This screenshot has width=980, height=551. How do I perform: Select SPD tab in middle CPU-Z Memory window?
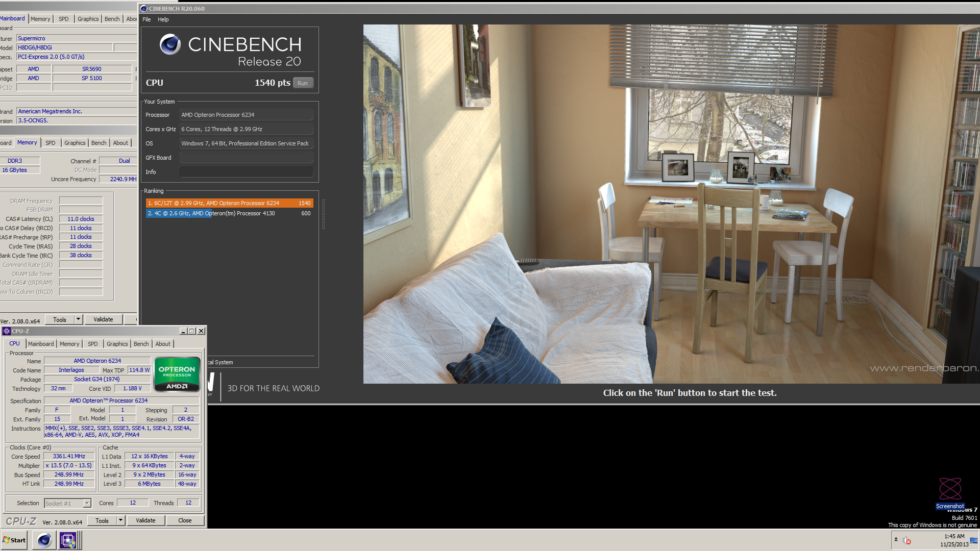50,143
